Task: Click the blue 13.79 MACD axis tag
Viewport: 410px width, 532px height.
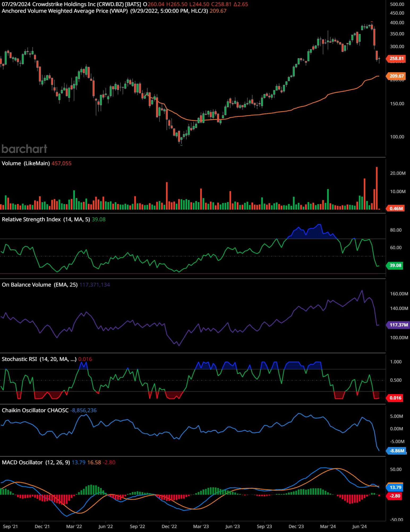Action: [x=395, y=487]
